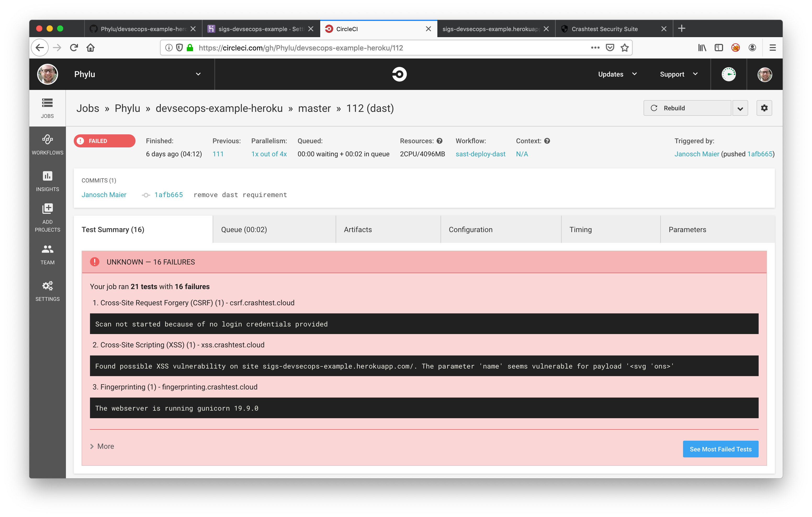
Task: Click the green build status clock icon
Action: point(728,74)
